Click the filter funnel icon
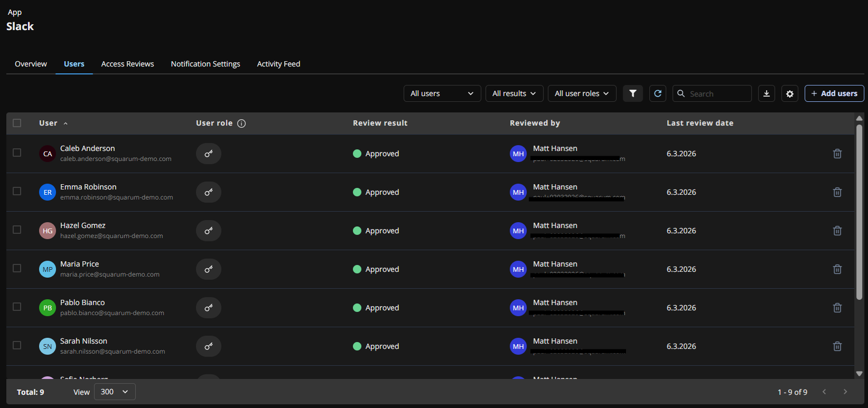 click(x=632, y=93)
